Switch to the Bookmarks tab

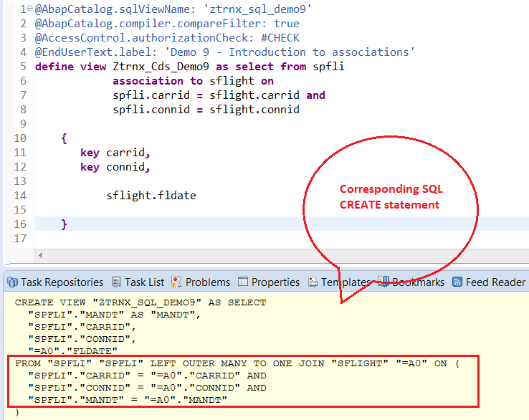pos(411,282)
